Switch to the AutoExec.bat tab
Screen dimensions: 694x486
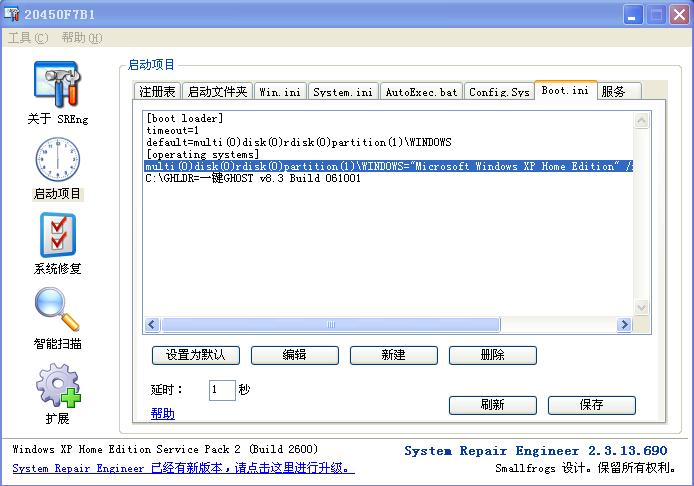pos(421,92)
